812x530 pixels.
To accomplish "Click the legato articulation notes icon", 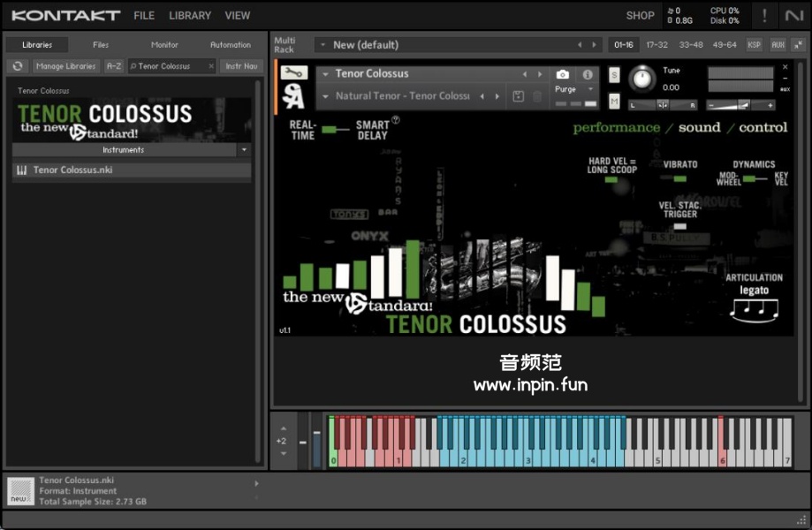I will point(754,309).
